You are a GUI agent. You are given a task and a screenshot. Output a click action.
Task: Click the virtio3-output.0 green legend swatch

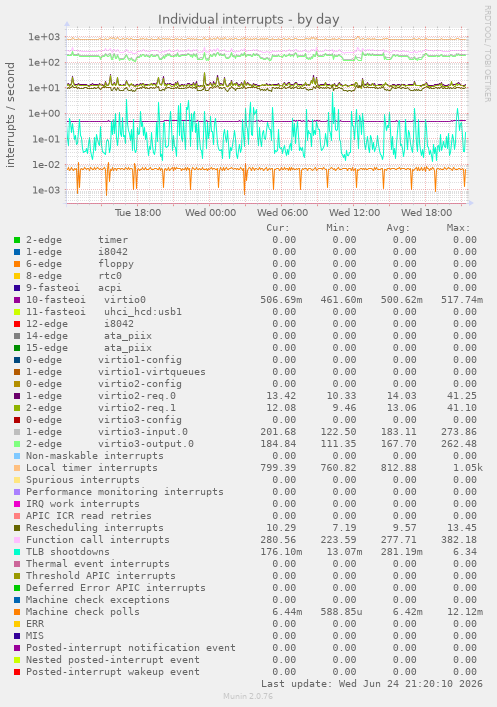(17, 444)
